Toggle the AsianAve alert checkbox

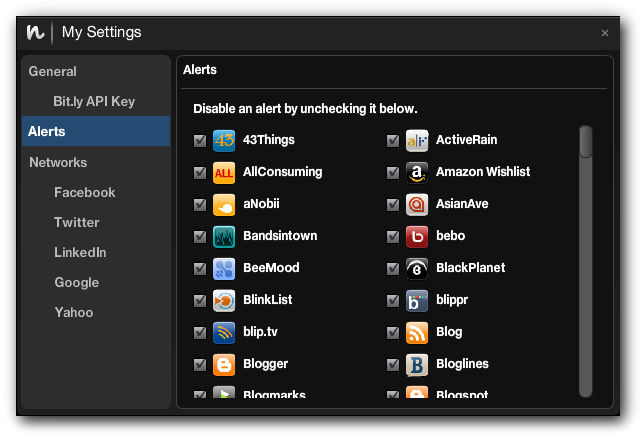click(393, 205)
